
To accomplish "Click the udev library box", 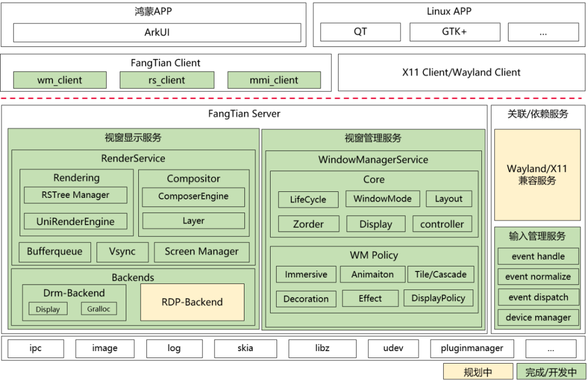I will tap(394, 348).
